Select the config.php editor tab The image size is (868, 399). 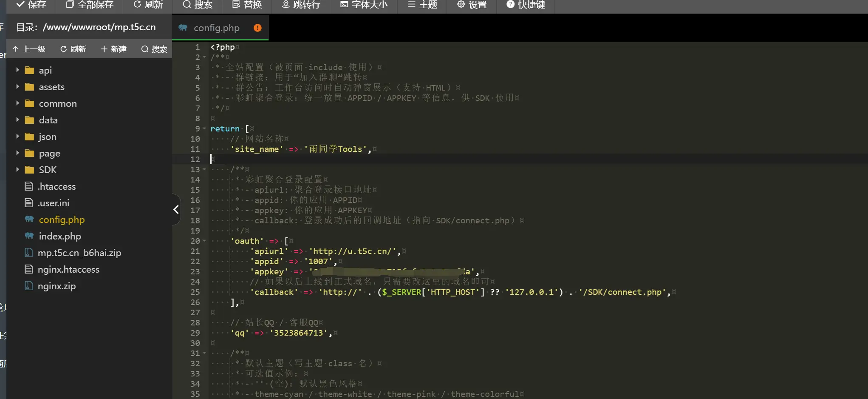point(216,28)
